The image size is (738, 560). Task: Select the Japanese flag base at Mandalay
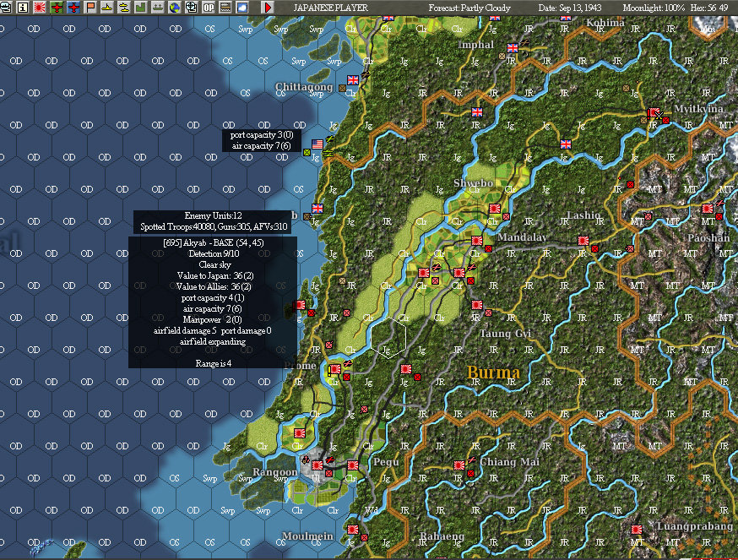477,241
